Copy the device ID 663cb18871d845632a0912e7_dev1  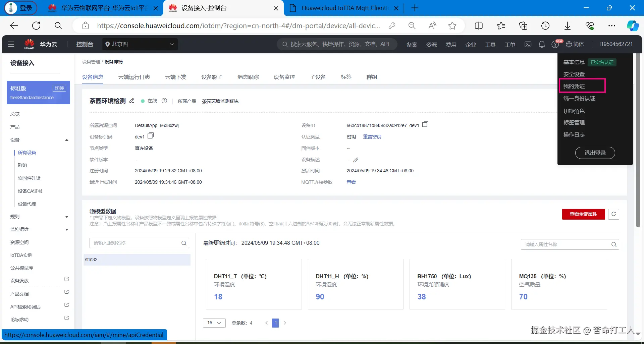tap(425, 124)
